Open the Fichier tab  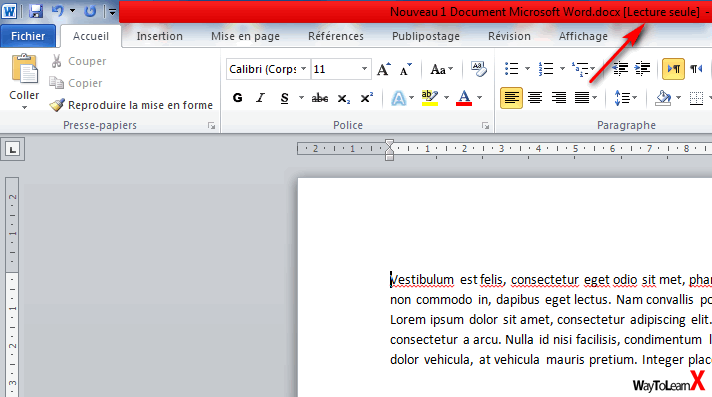pyautogui.click(x=28, y=36)
